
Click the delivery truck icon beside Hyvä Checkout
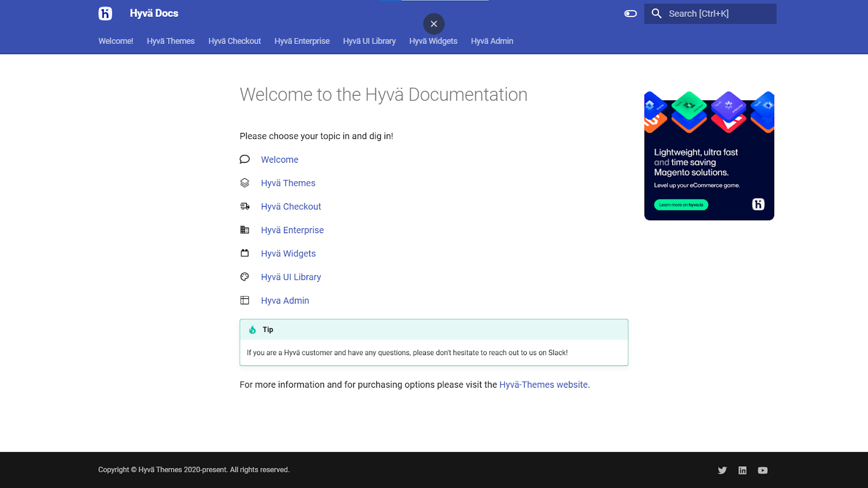[x=245, y=206]
